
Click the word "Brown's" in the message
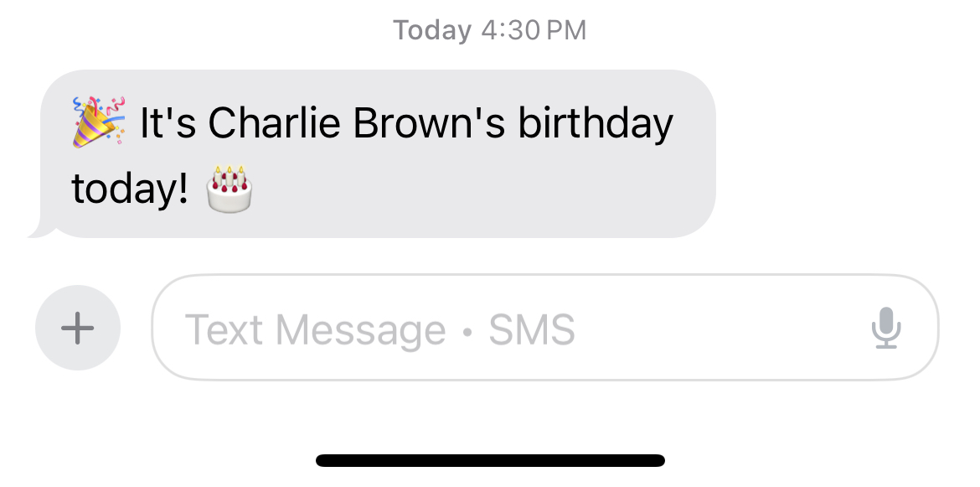click(429, 122)
